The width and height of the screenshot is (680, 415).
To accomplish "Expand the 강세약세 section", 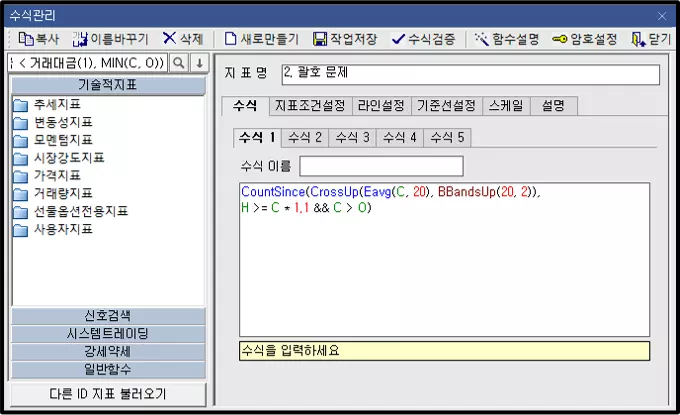I will pyautogui.click(x=108, y=351).
